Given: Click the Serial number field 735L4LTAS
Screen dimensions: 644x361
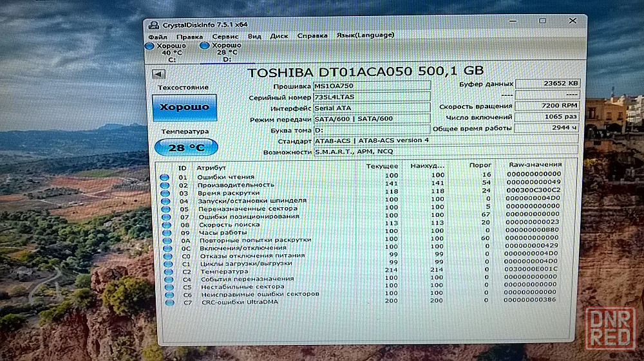Looking at the screenshot, I should 372,97.
